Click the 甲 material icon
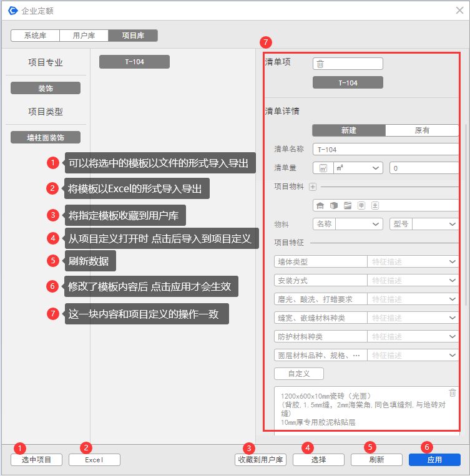 361,205
